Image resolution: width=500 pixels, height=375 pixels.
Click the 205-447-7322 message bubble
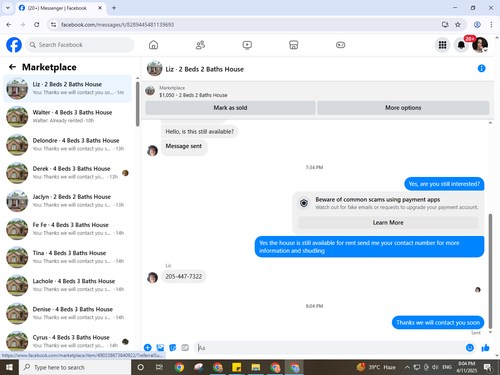(x=184, y=276)
